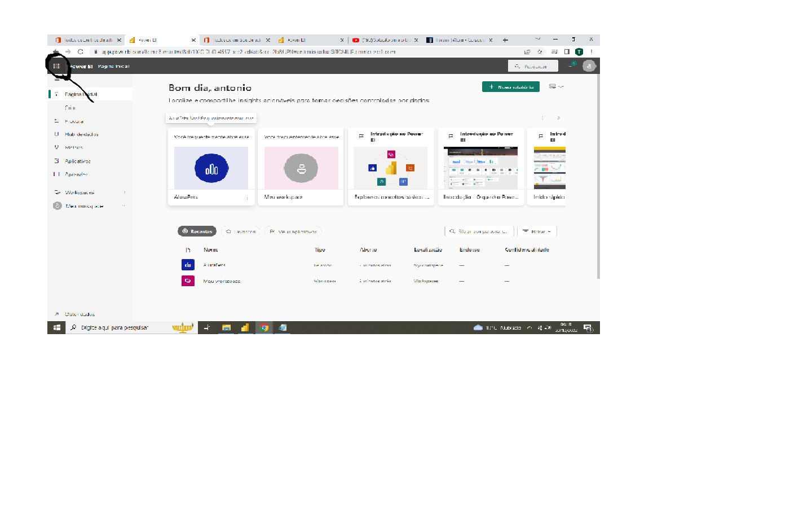This screenshot has height=508, width=812.
Task: Click the filter by keyword field
Action: click(x=479, y=231)
